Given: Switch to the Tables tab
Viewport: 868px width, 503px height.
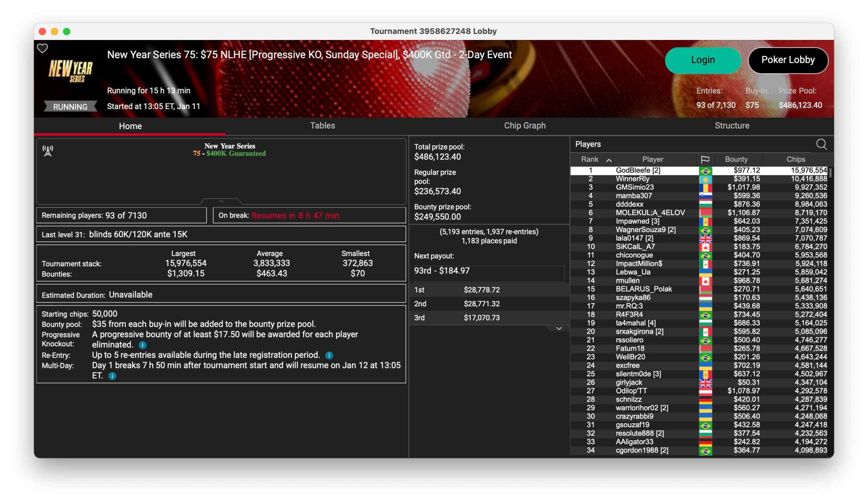Looking at the screenshot, I should click(x=322, y=125).
